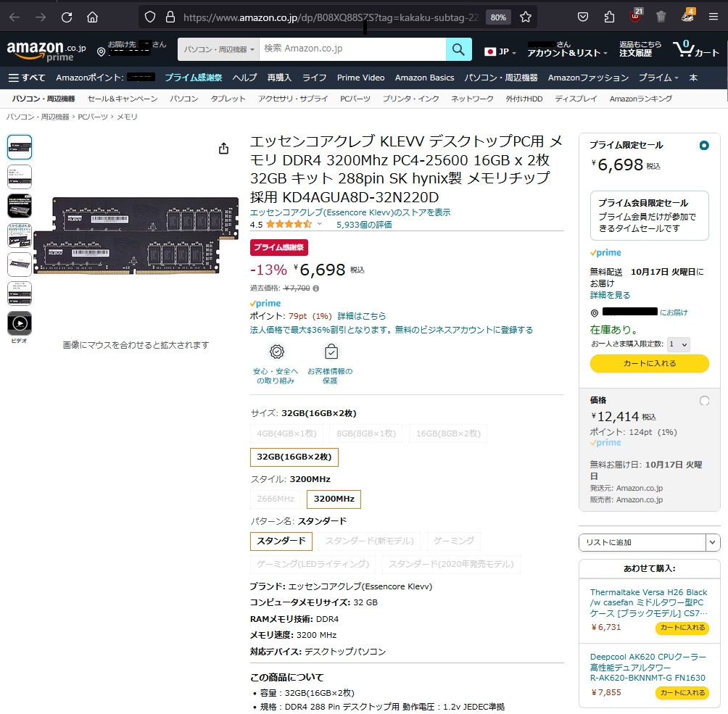The image size is (728, 714).
Task: Click the 安心・安全への取り組み gear icon
Action: click(x=276, y=351)
